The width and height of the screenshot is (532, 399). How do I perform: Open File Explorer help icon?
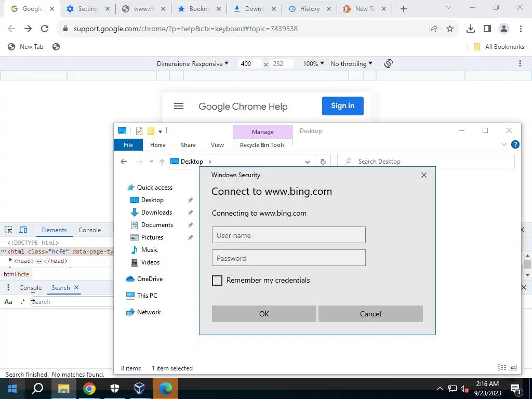coord(515,144)
